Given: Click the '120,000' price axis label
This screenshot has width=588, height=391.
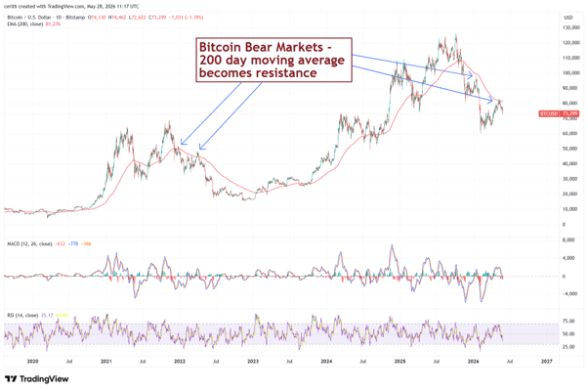Looking at the screenshot, I should coord(571,43).
